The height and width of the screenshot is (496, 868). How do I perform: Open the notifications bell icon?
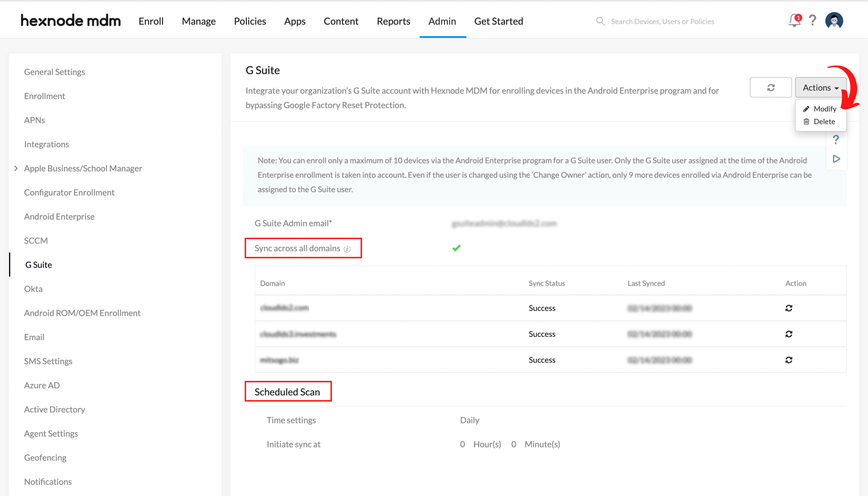(x=794, y=21)
